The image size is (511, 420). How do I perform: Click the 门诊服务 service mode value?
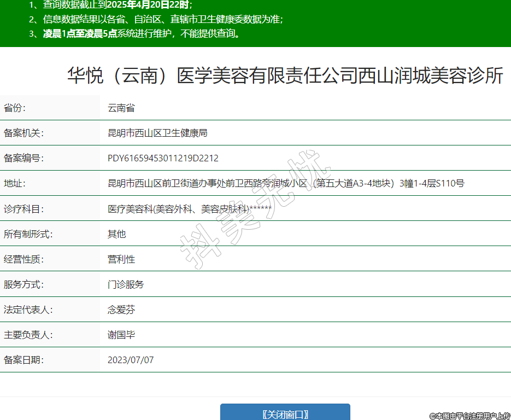pos(126,284)
